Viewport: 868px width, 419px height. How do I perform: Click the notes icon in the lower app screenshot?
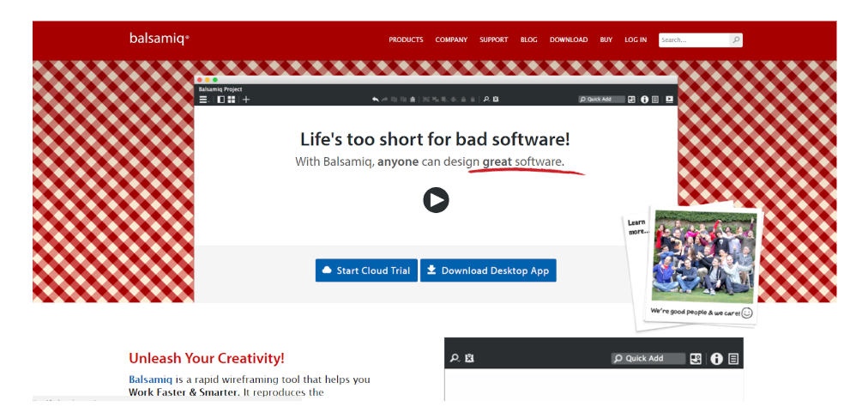point(733,359)
